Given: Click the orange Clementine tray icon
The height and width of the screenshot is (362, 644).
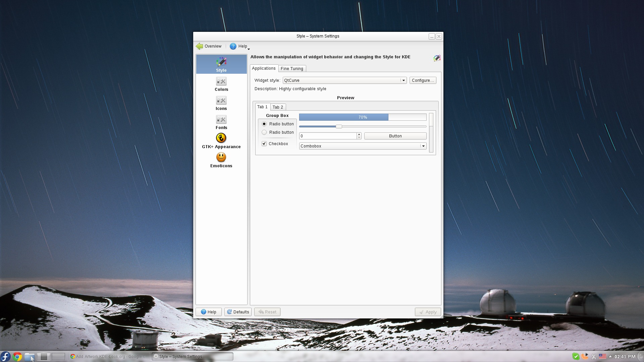Looking at the screenshot, I should (x=585, y=356).
